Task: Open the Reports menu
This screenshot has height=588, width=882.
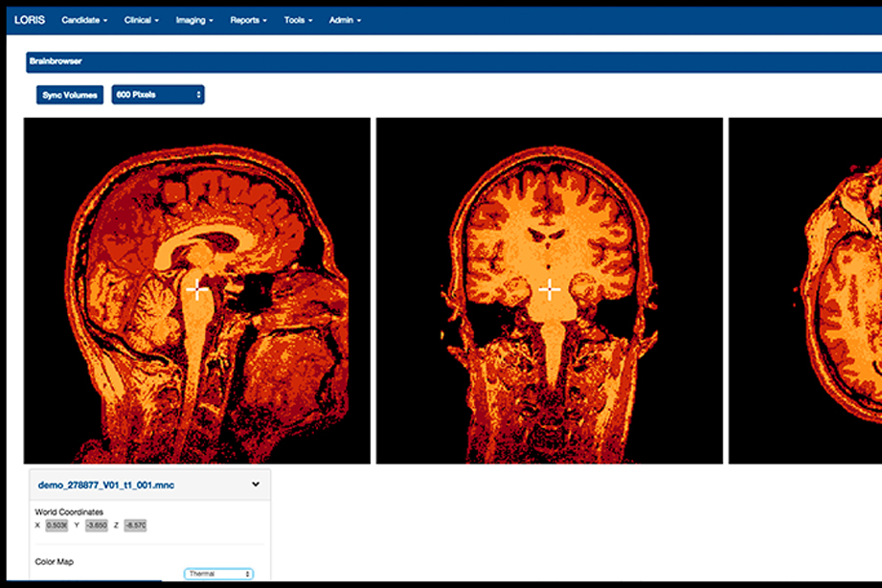Action: [249, 20]
